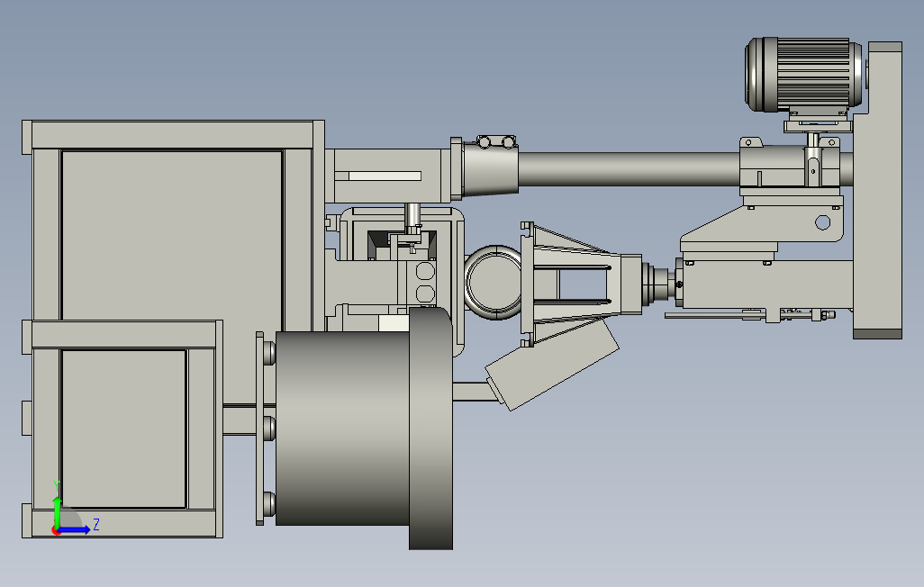Viewport: 924px width, 587px height.
Task: Select the angled support bracket with round hole
Action: [763, 224]
